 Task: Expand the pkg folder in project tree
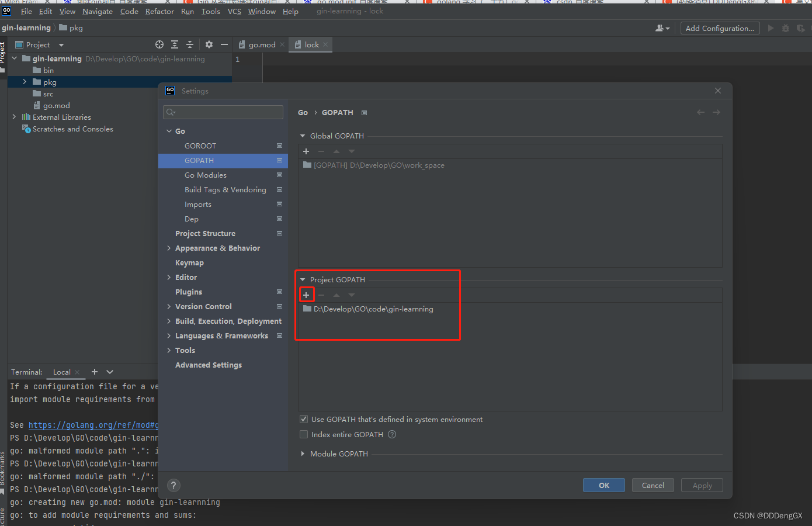(25, 82)
